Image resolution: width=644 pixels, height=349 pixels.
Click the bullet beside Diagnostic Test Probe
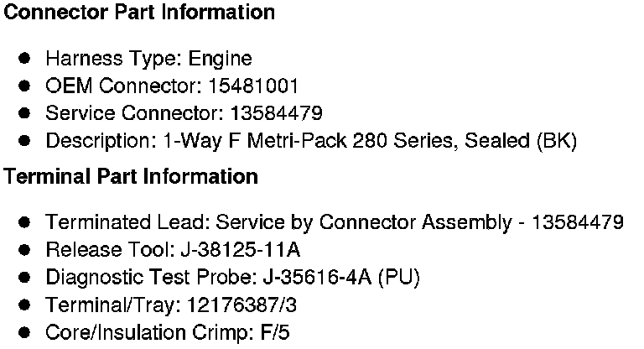click(24, 277)
